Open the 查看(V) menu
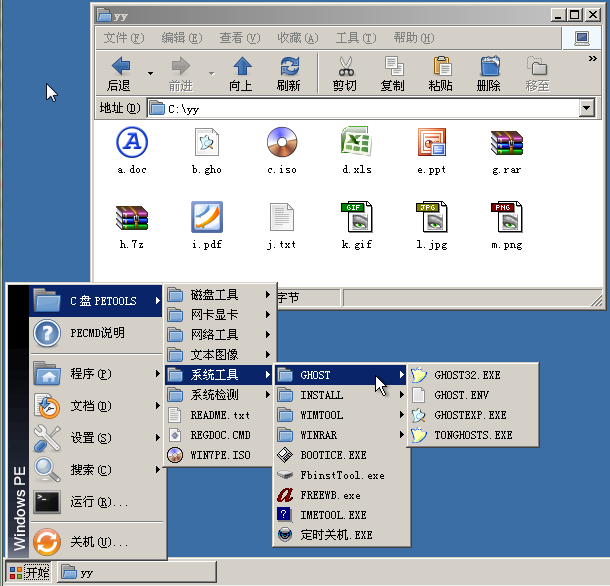610x586 pixels. point(240,38)
